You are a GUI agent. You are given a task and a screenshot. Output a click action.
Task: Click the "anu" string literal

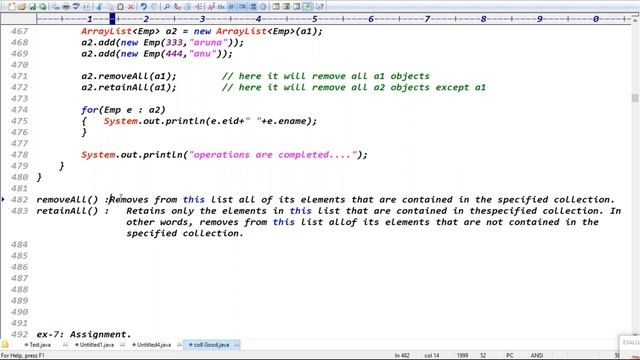click(x=202, y=54)
